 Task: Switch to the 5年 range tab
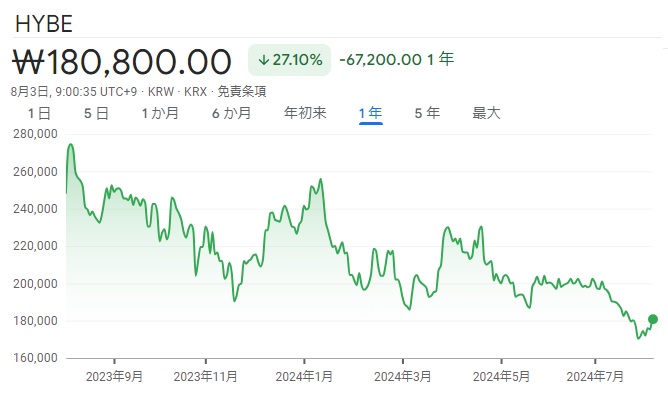[427, 113]
